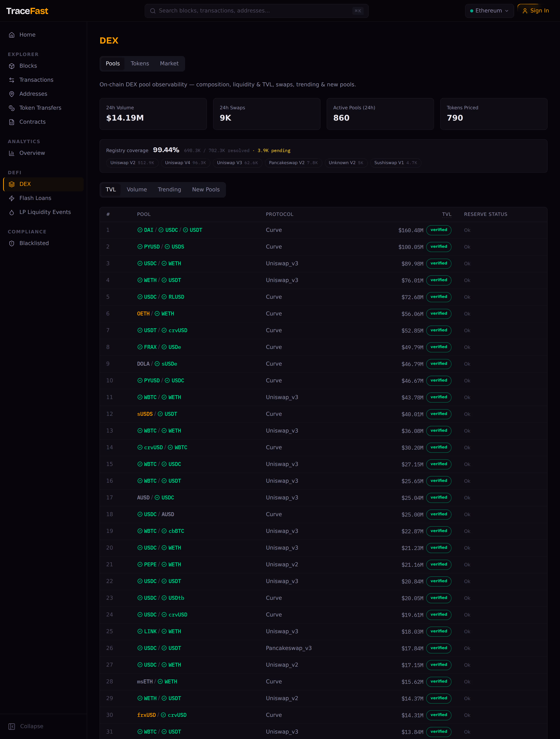The height and width of the screenshot is (739, 560).
Task: Click the 99.44% registry coverage value
Action: pos(166,150)
